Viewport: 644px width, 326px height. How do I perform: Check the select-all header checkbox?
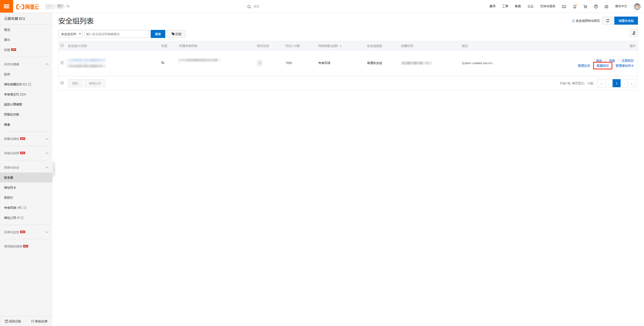click(x=62, y=45)
